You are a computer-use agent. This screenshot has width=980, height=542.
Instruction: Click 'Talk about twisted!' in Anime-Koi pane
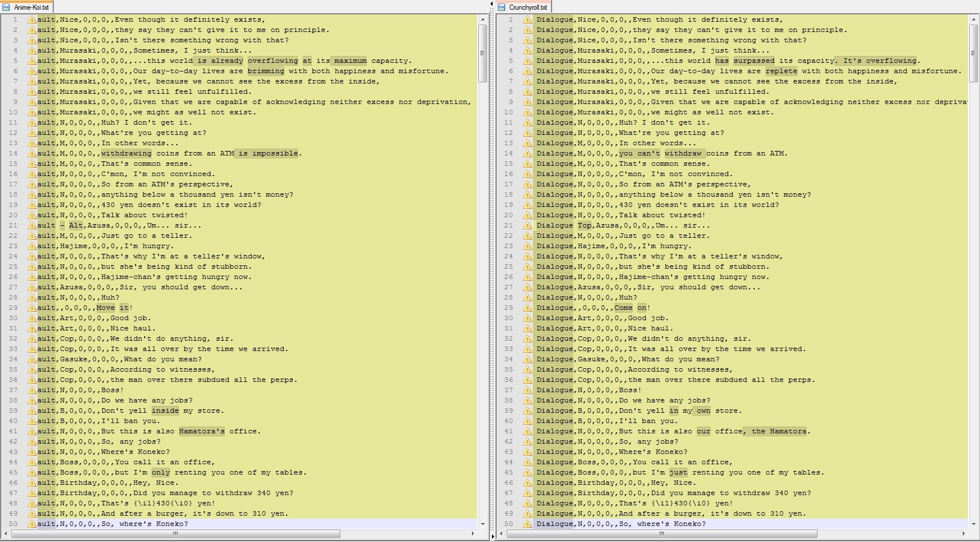click(x=145, y=215)
